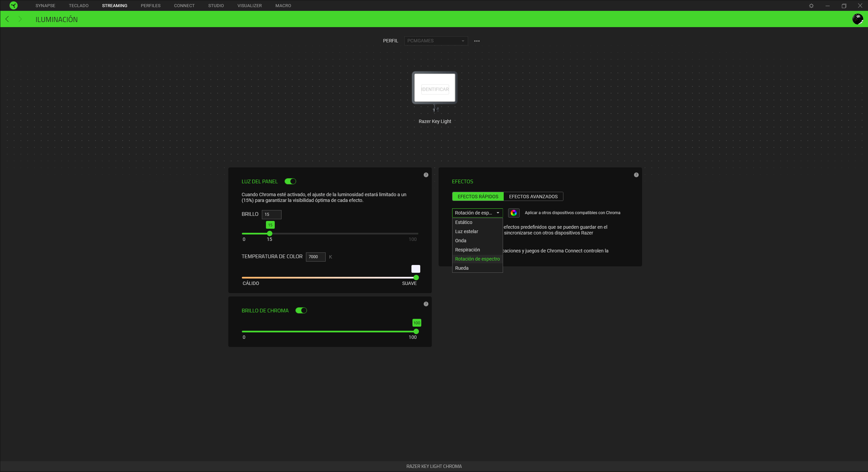Restore down the Synapse window
The width and height of the screenshot is (868, 472).
click(x=844, y=6)
